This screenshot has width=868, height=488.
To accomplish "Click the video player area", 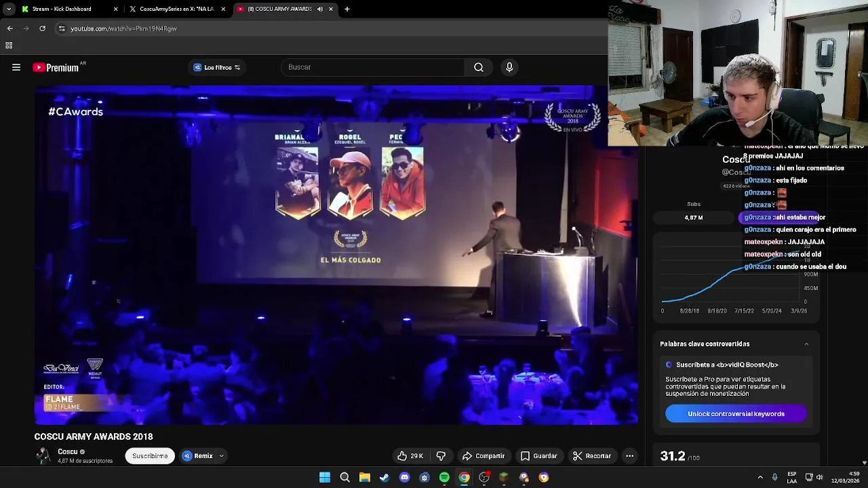I will coord(336,256).
